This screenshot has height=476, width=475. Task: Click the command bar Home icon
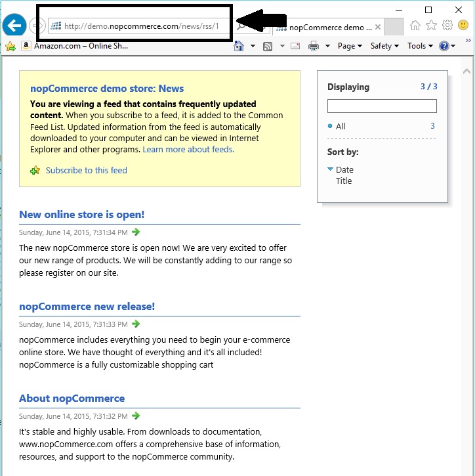click(x=239, y=46)
